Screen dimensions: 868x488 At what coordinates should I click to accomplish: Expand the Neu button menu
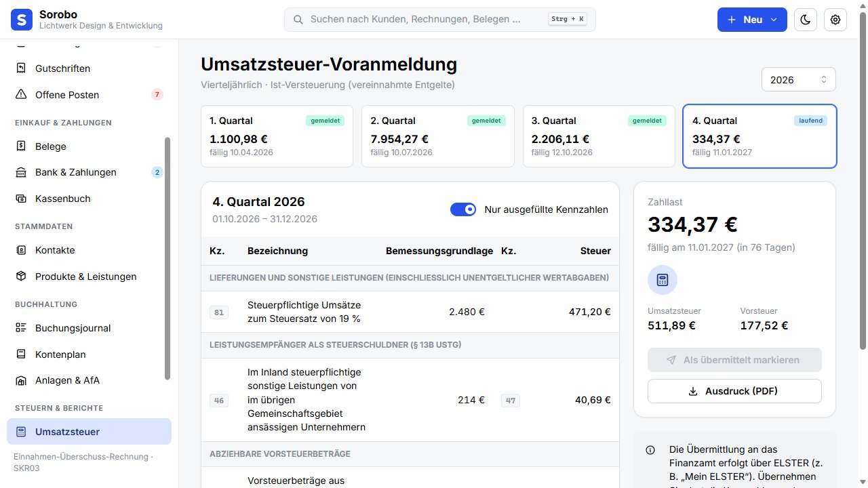pos(752,20)
